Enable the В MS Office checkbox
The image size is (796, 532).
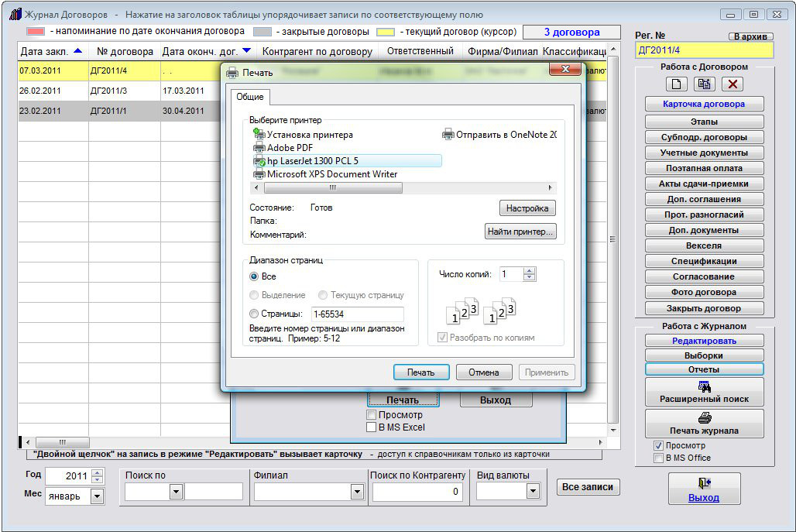click(x=658, y=458)
